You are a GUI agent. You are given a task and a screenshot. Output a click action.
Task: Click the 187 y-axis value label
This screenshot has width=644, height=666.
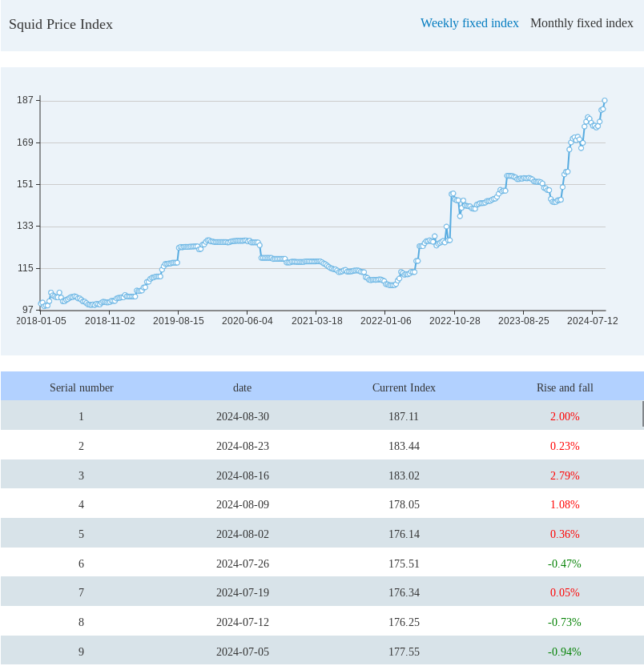pos(26,100)
